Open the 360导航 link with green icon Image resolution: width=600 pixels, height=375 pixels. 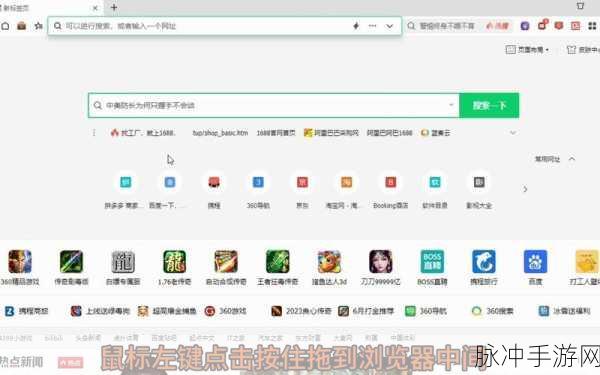pos(426,311)
